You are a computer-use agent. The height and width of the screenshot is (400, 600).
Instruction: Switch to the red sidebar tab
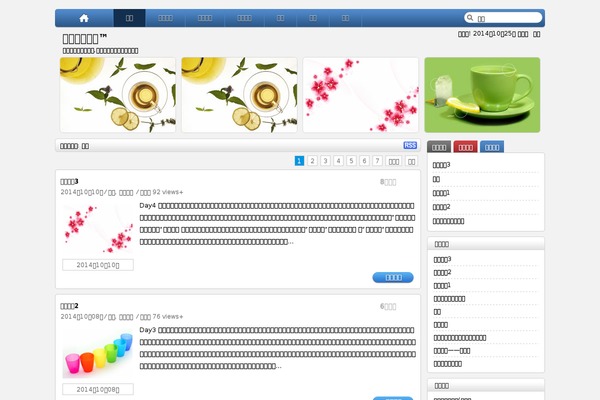465,147
